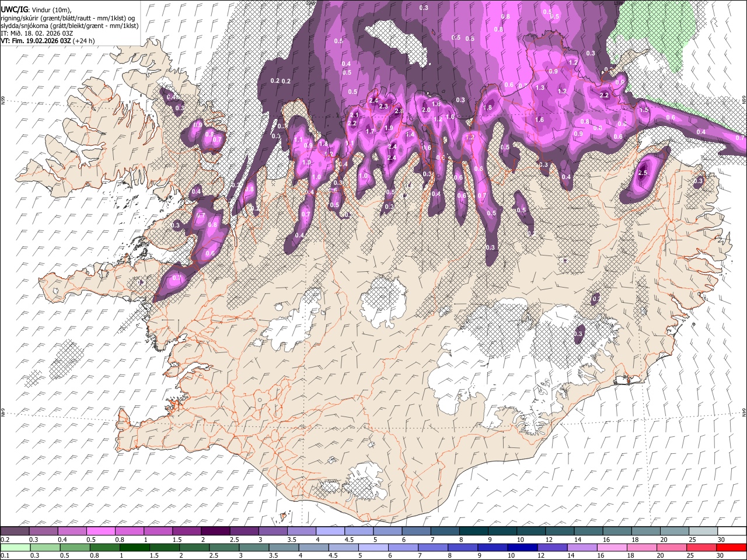The image size is (747, 560).
Task: Click the darkest purple snow swatch between 2 and 2.5
Action: (215, 531)
